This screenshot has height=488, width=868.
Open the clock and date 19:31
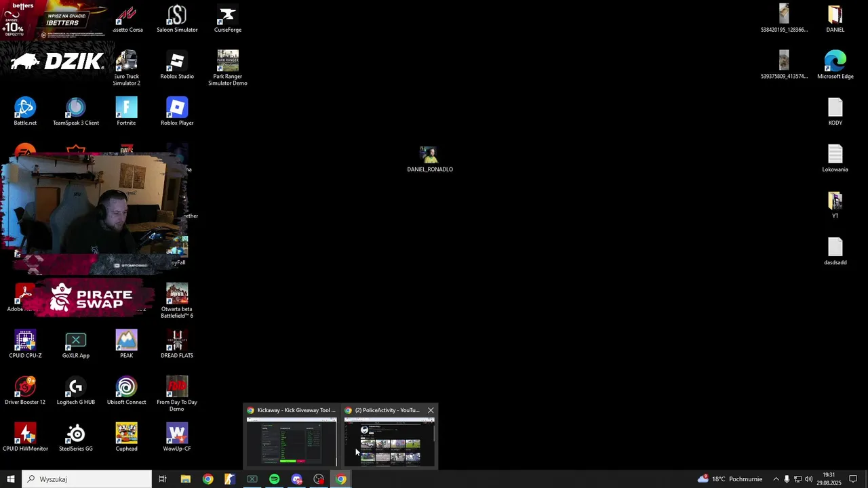click(x=829, y=479)
